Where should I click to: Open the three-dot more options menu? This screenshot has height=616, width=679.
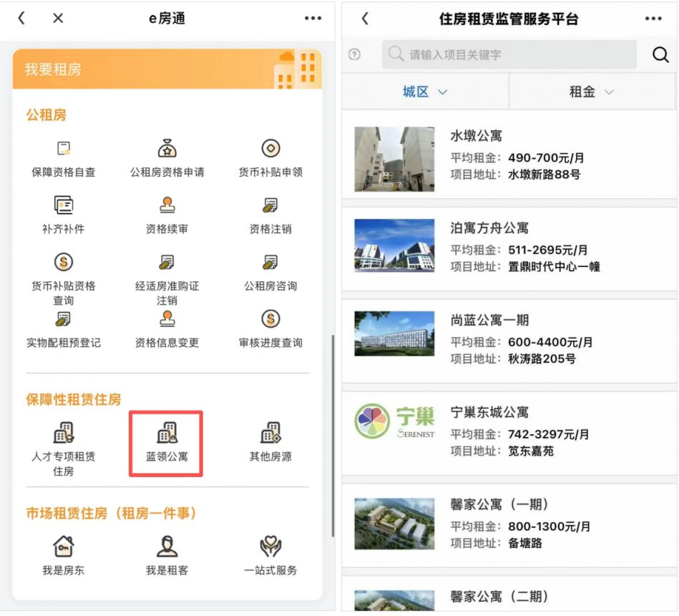(653, 18)
